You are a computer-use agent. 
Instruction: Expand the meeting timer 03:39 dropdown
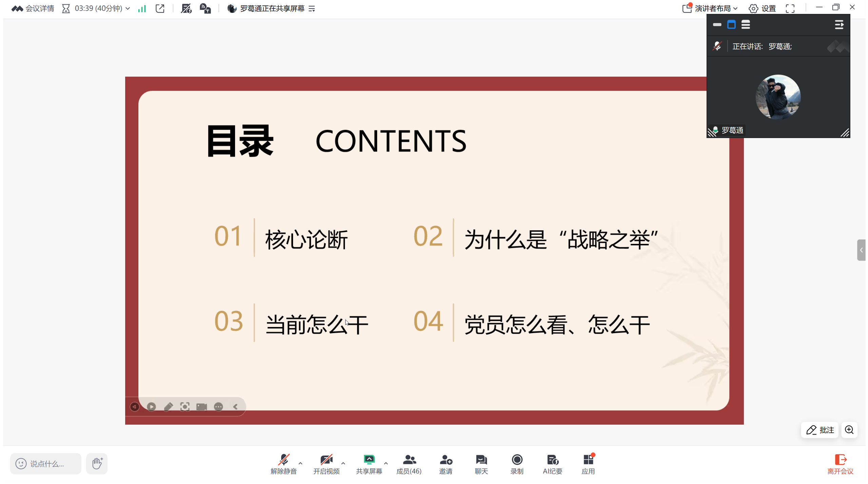click(x=128, y=8)
